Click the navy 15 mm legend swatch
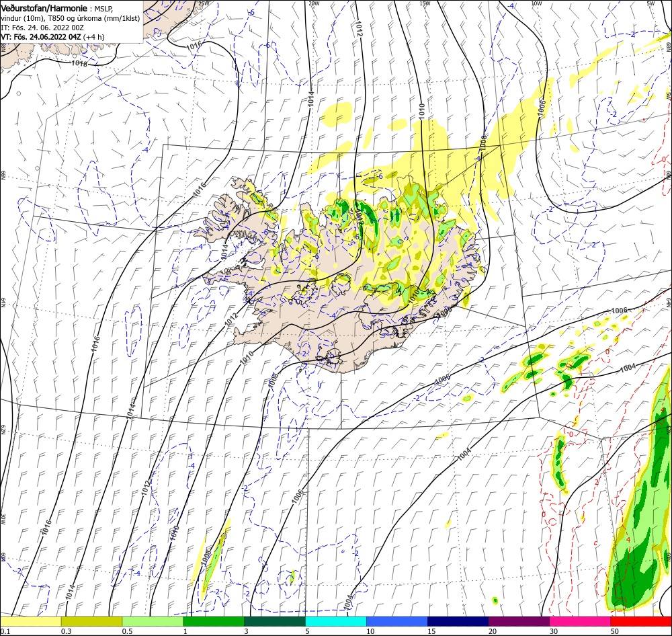672x636 pixels. click(x=458, y=621)
